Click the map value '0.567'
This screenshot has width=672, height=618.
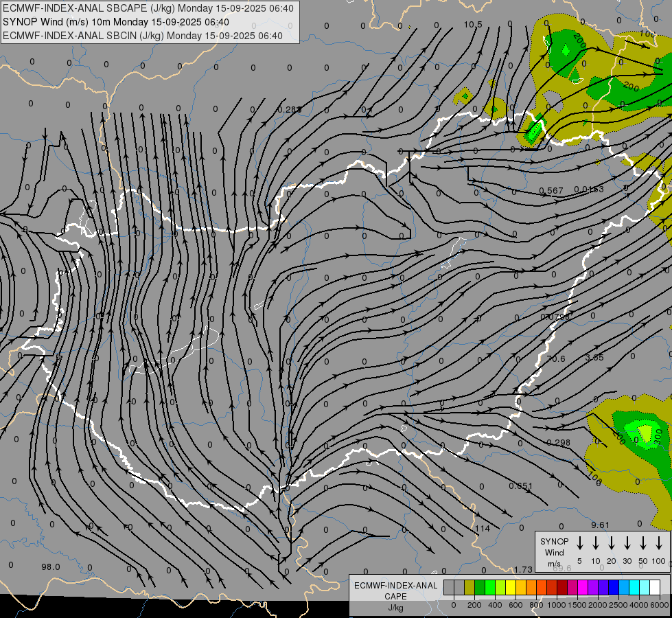[551, 191]
